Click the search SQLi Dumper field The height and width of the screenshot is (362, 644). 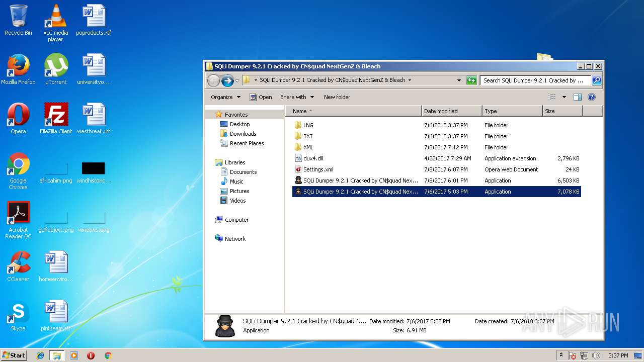point(535,80)
